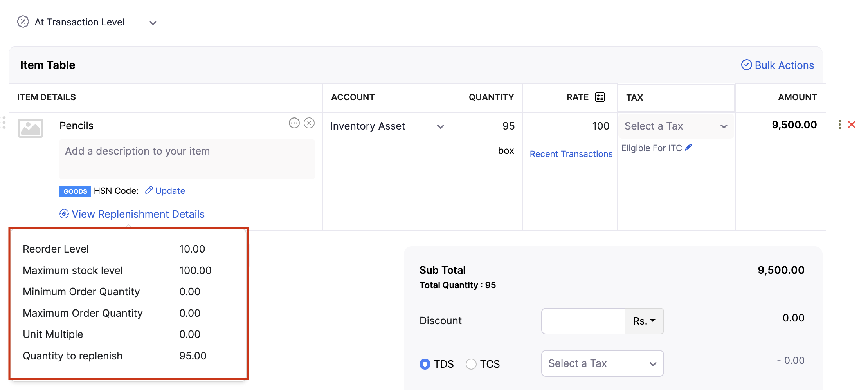Click Bulk Actions link

(778, 65)
